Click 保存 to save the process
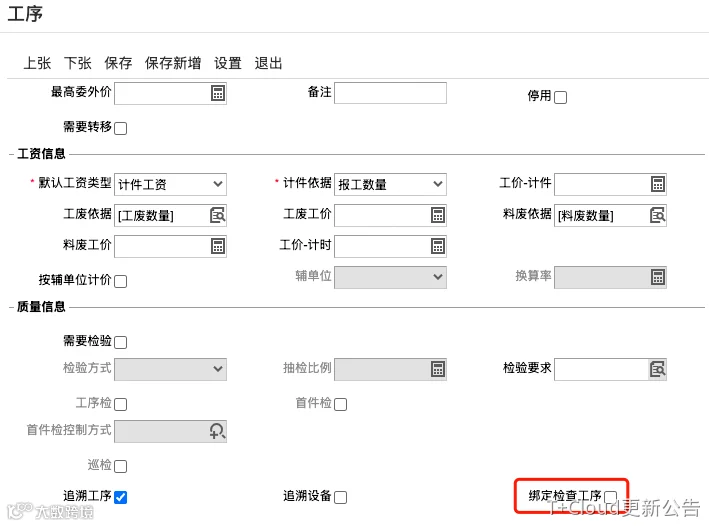 118,63
